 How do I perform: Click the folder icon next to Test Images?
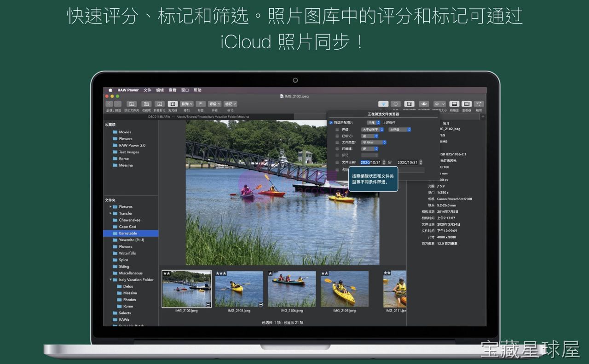[x=115, y=152]
